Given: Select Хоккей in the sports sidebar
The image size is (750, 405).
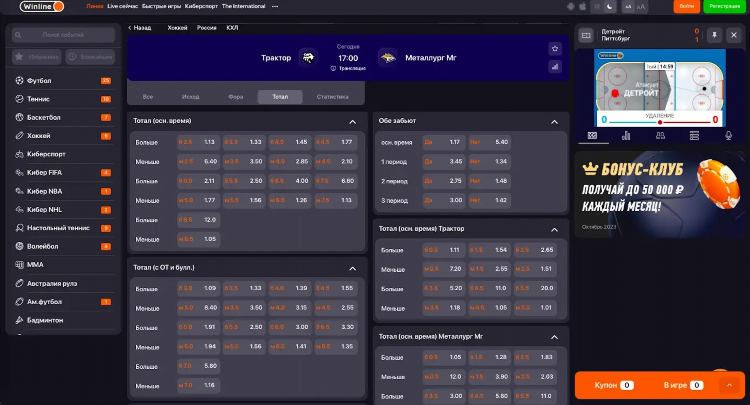Looking at the screenshot, I should [63, 136].
